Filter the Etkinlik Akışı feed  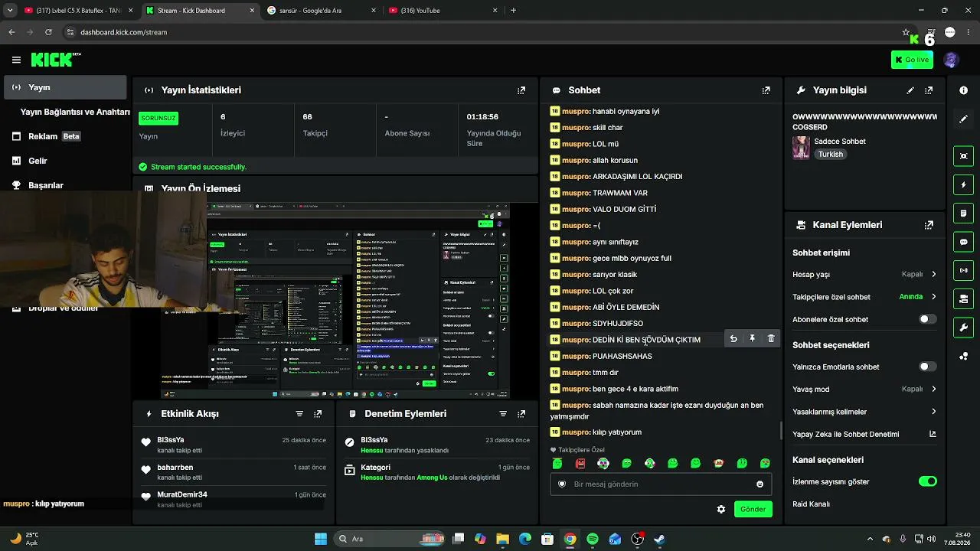(299, 414)
